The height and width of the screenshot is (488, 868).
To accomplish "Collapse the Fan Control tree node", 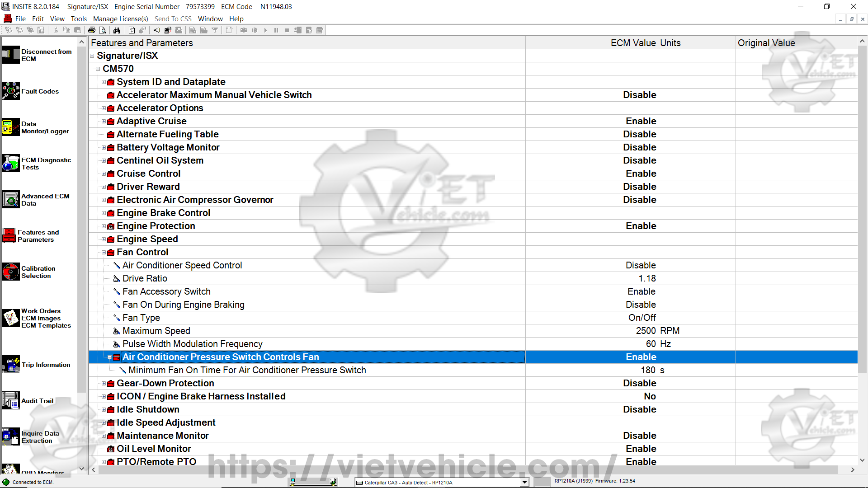I will point(104,253).
